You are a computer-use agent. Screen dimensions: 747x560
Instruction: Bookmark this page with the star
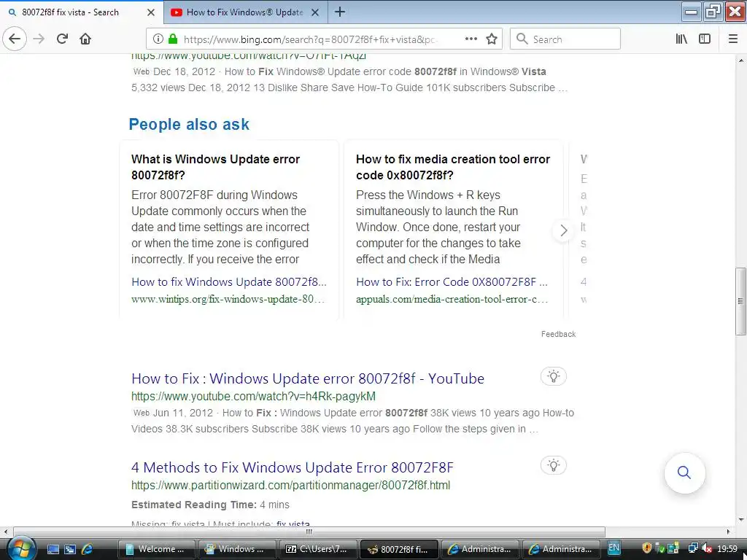[492, 39]
